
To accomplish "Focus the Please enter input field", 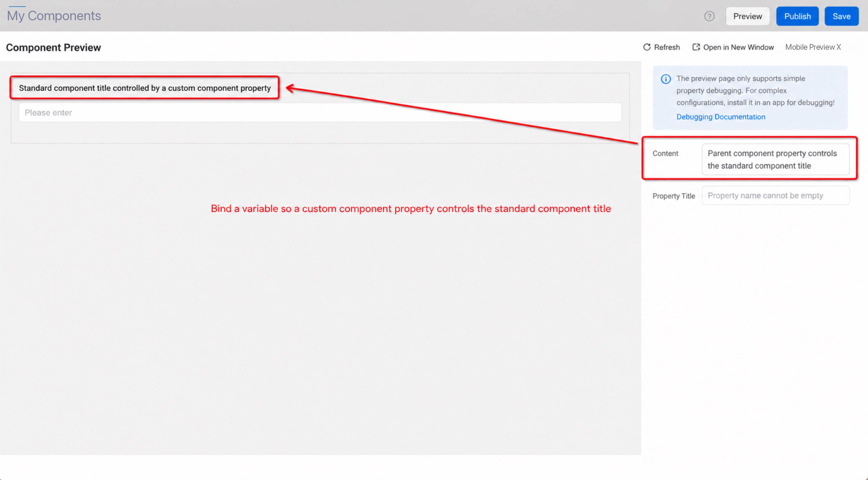I will click(x=320, y=112).
